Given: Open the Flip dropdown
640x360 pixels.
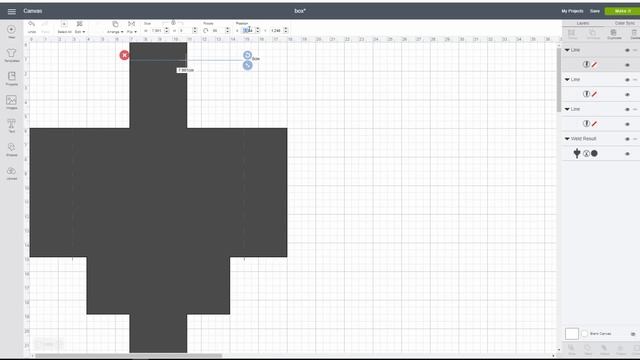Looking at the screenshot, I should [131, 27].
